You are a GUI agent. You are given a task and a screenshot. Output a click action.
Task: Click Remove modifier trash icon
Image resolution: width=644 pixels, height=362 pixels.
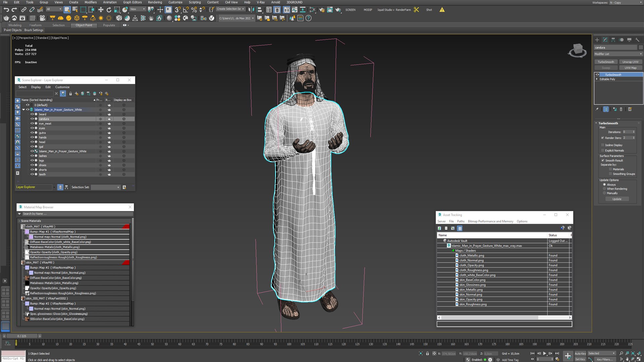tap(621, 109)
